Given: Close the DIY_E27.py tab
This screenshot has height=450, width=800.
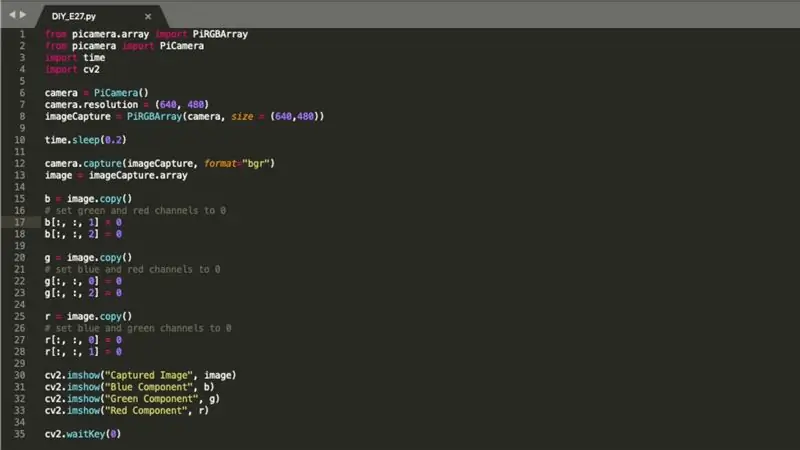Looking at the screenshot, I should 148,16.
